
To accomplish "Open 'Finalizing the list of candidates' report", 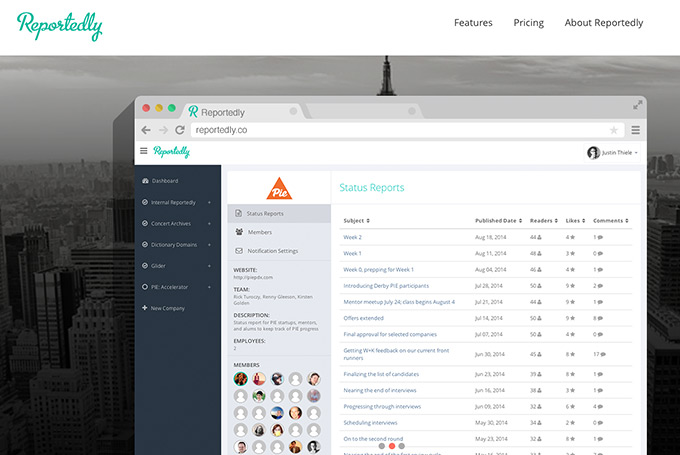I will 381,374.
